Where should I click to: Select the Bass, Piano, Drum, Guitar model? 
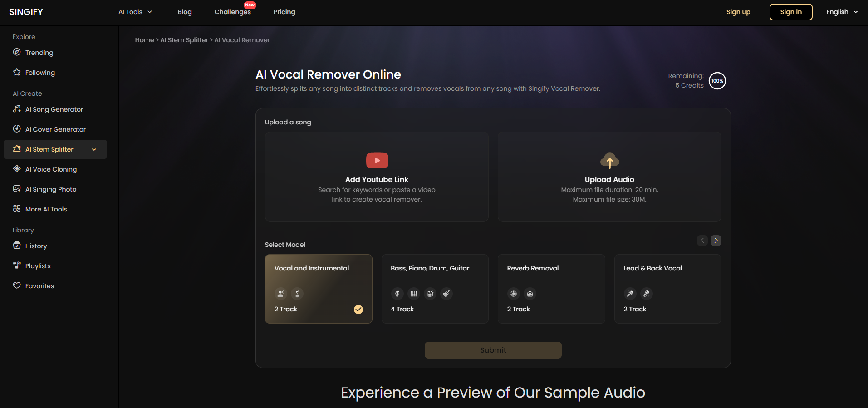point(435,289)
